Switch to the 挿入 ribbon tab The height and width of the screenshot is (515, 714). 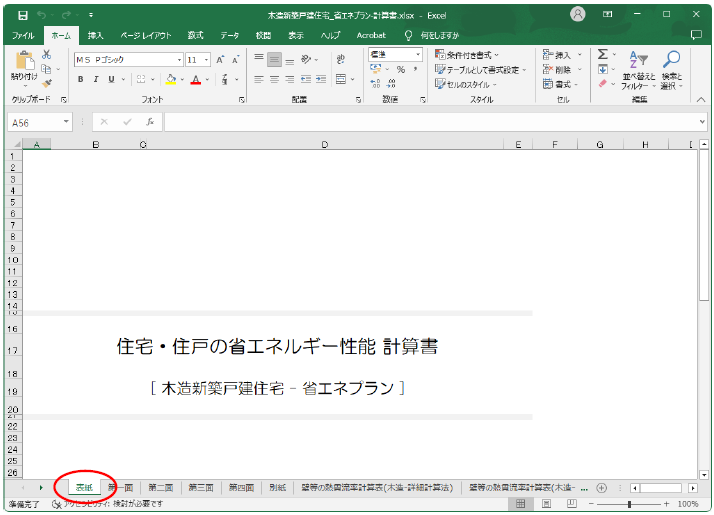point(96,36)
